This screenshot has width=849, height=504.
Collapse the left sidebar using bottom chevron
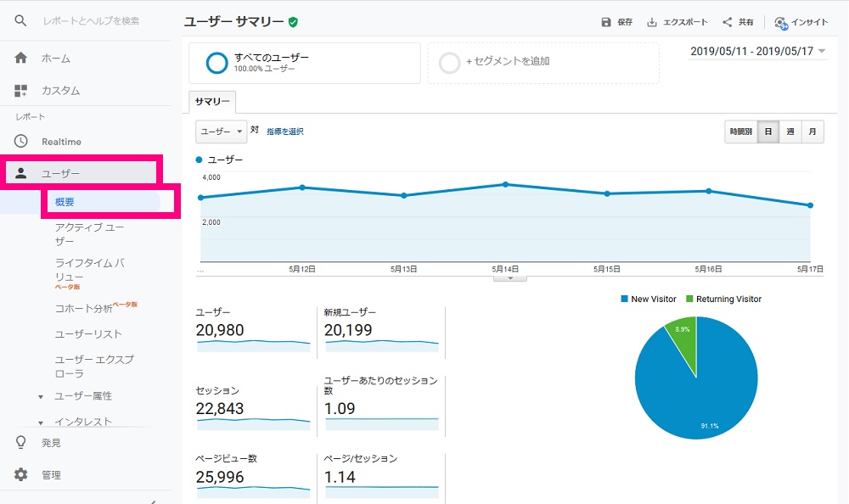[x=153, y=501]
